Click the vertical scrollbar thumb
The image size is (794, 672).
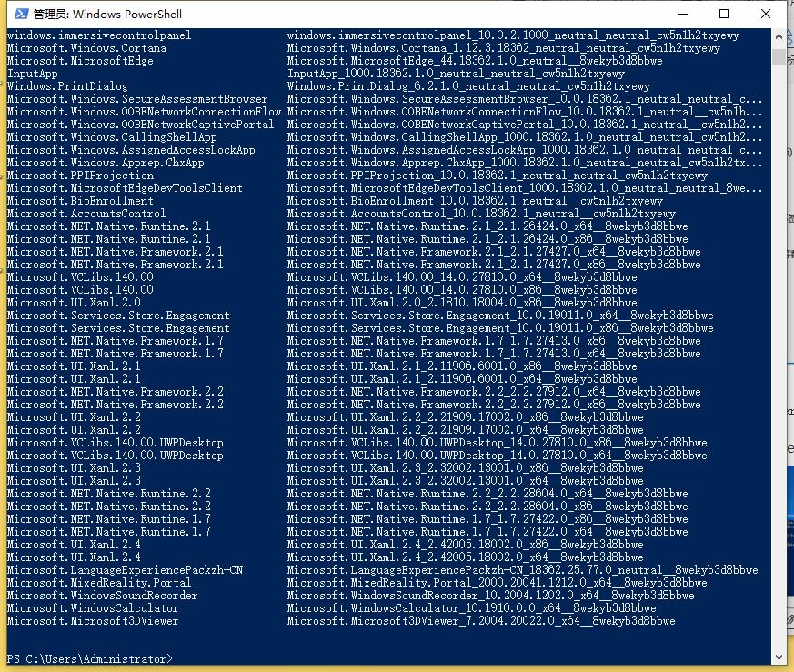tap(779, 55)
